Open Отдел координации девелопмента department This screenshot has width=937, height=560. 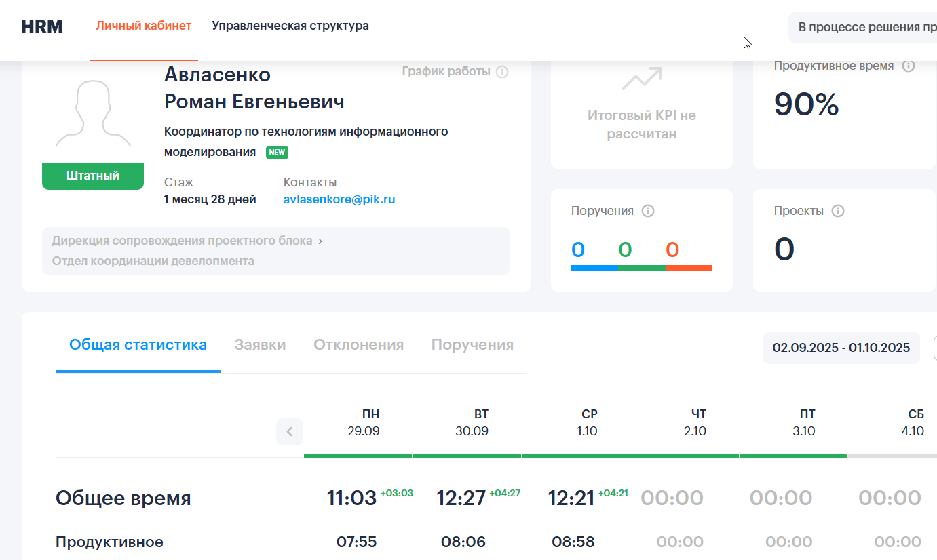tap(153, 260)
